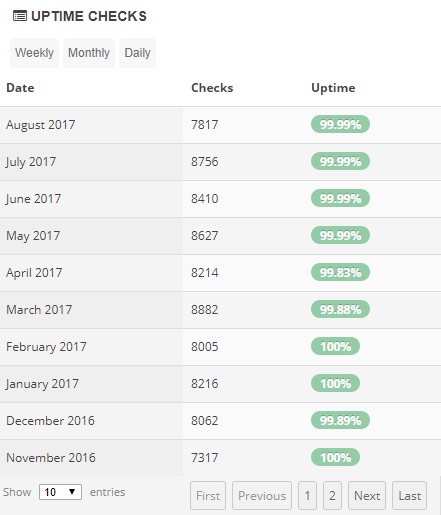Switch to the Daily view tab
441x515 pixels.
coord(137,53)
